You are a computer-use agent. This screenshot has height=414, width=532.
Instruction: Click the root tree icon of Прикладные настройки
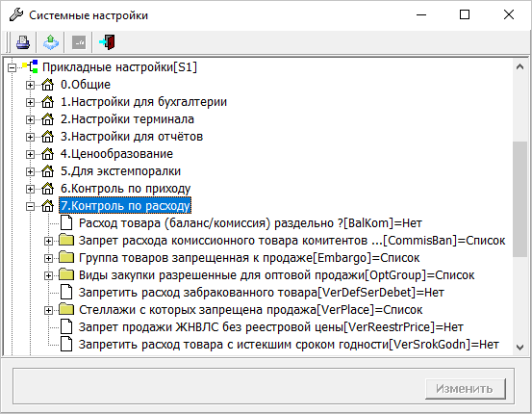[30, 66]
